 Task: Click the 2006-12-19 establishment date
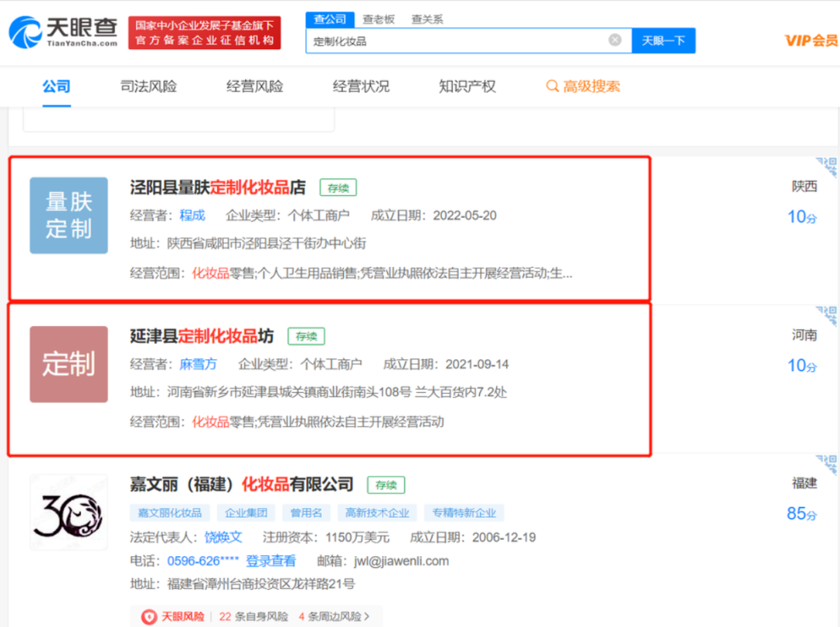pos(503,538)
